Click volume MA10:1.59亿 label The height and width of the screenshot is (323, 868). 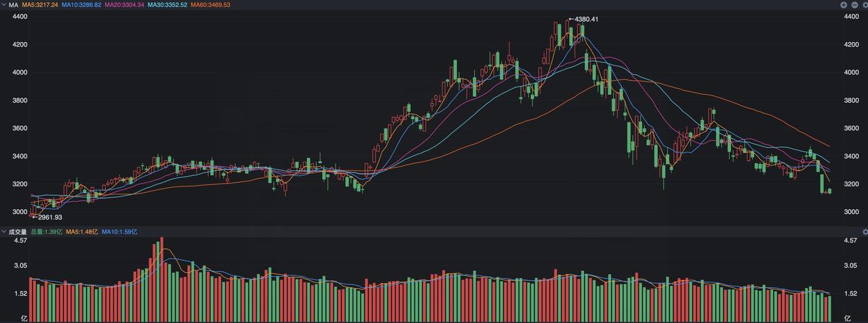(119, 232)
